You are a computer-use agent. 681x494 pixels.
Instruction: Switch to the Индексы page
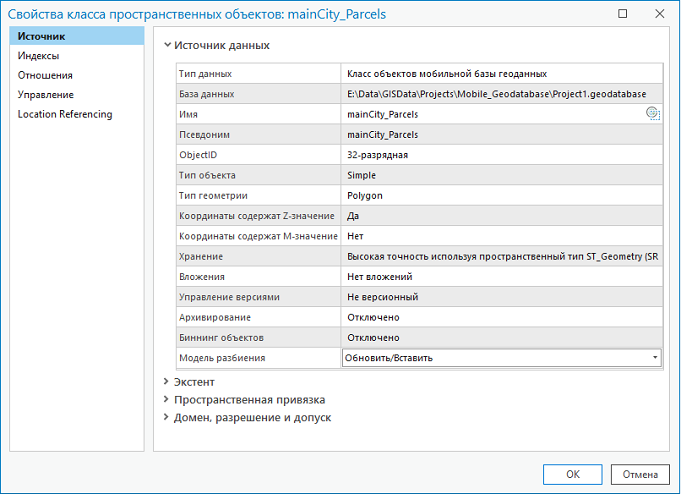(x=38, y=56)
